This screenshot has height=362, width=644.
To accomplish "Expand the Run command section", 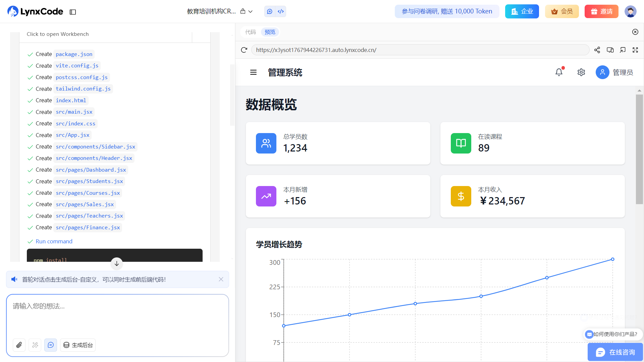I will point(54,241).
